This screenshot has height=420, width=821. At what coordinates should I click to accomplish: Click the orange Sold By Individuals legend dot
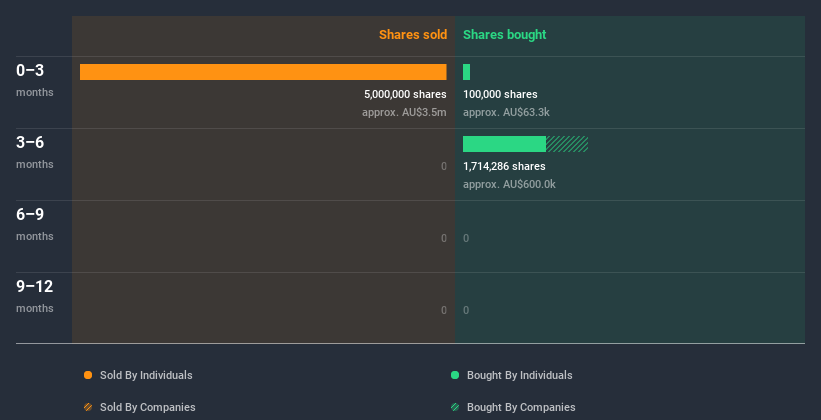(x=88, y=375)
